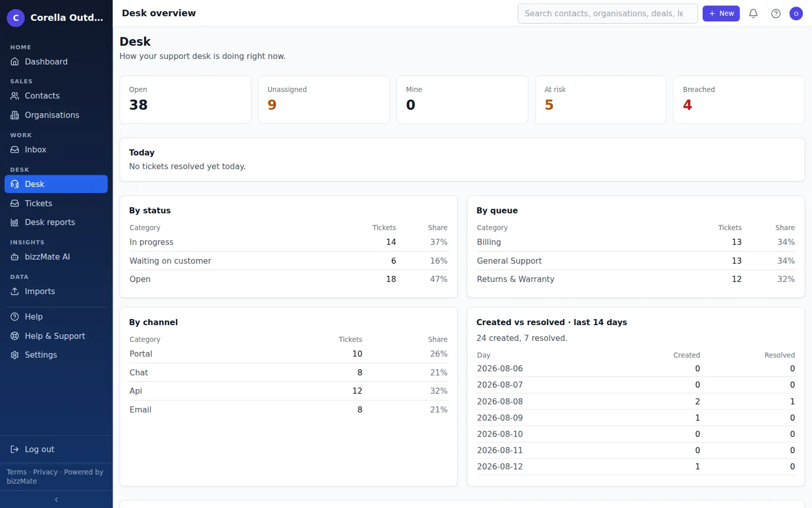Click the Portal channel row

tap(288, 354)
